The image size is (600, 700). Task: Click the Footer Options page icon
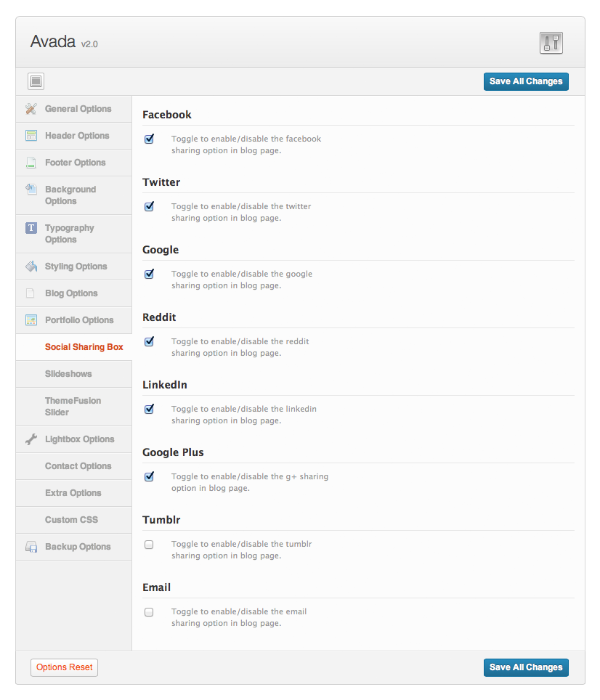(x=31, y=163)
